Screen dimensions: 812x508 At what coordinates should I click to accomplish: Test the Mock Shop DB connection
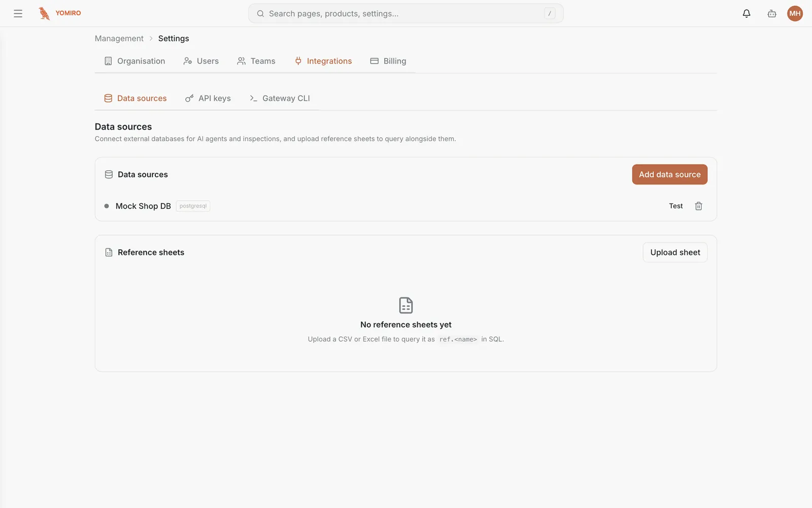coord(675,206)
